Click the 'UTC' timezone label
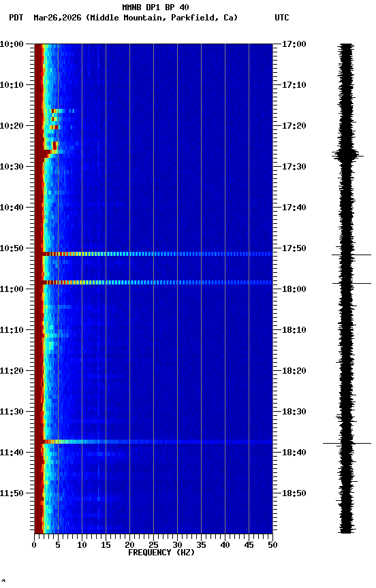 [x=282, y=18]
